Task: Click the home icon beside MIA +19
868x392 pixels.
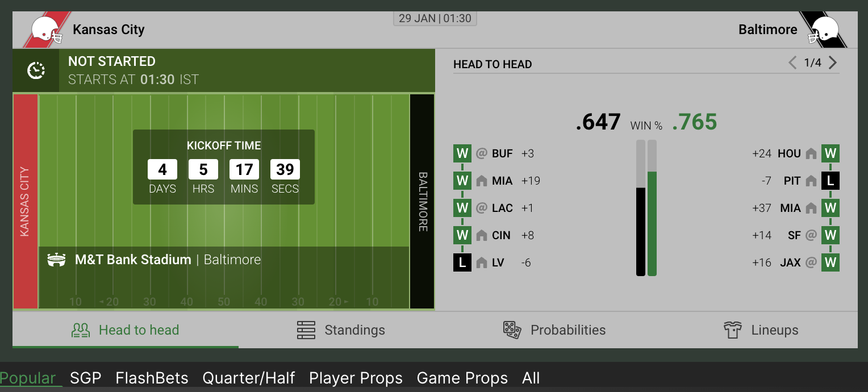Action: pyautogui.click(x=482, y=181)
